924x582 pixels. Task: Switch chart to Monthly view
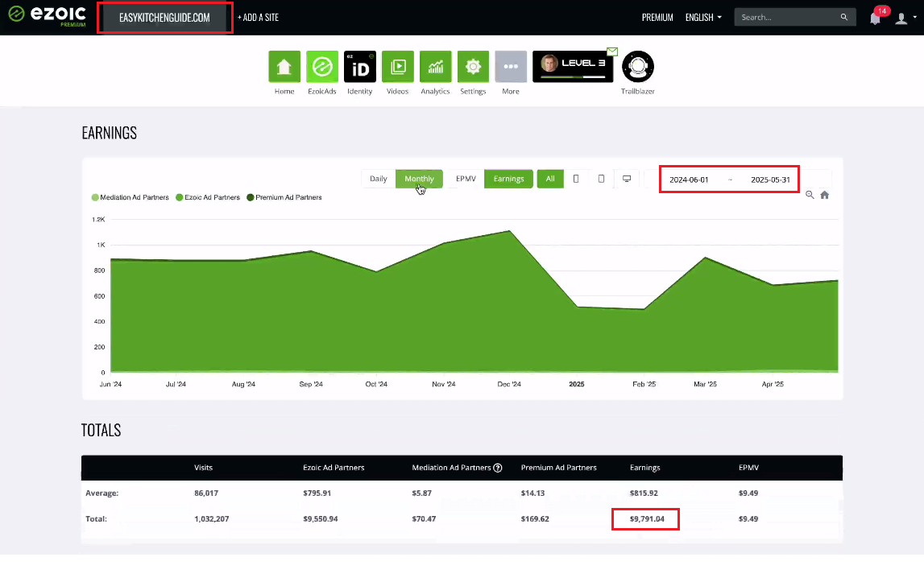click(419, 179)
